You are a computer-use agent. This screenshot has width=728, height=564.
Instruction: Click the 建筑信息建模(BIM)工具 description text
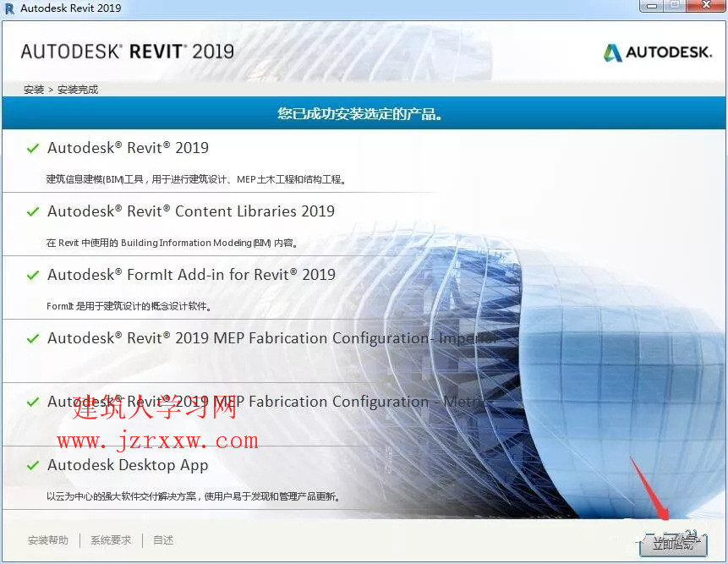pos(196,179)
